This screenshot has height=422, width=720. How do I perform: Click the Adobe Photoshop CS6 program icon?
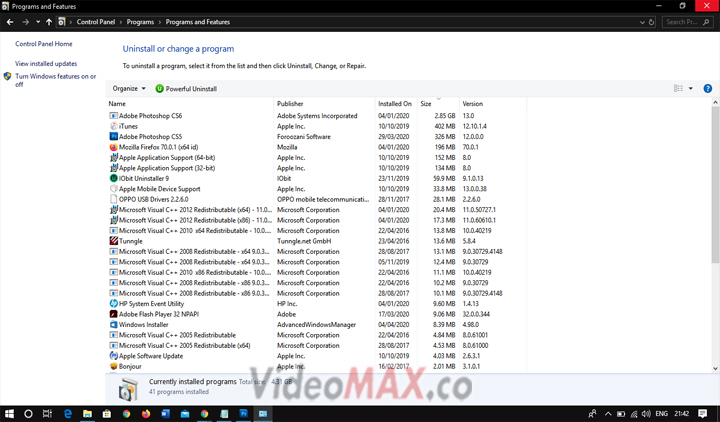[113, 116]
